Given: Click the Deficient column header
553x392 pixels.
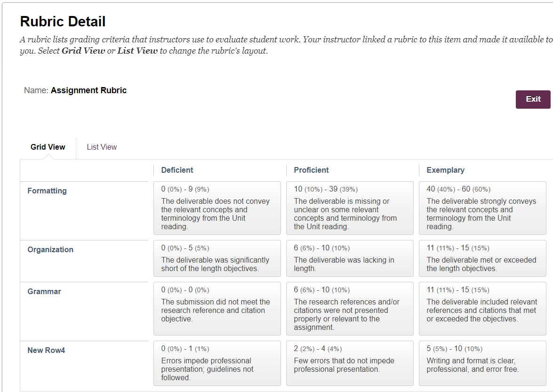Looking at the screenshot, I should [177, 170].
